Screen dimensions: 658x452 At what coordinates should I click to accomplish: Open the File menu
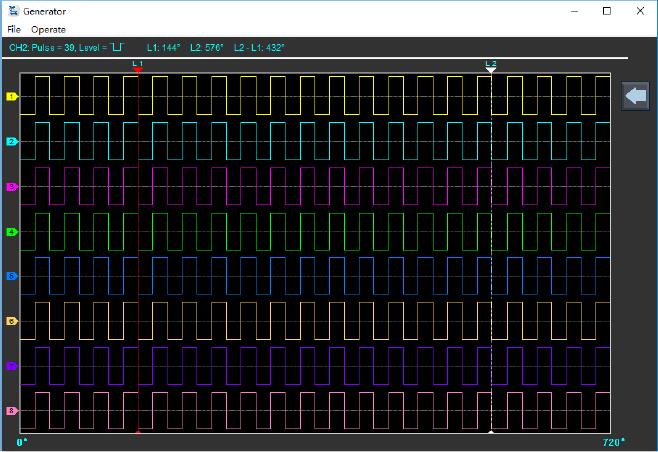pos(14,30)
